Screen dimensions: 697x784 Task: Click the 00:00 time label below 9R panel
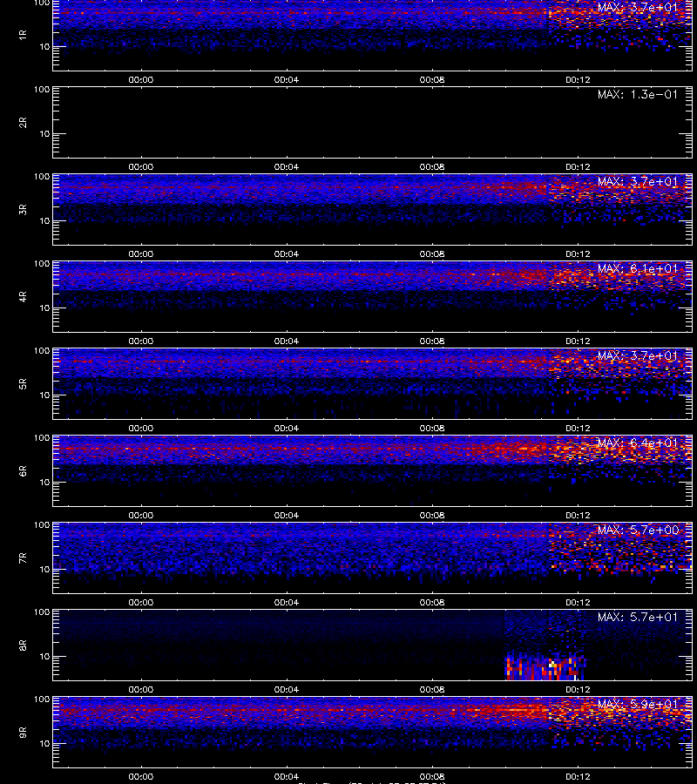tap(141, 776)
